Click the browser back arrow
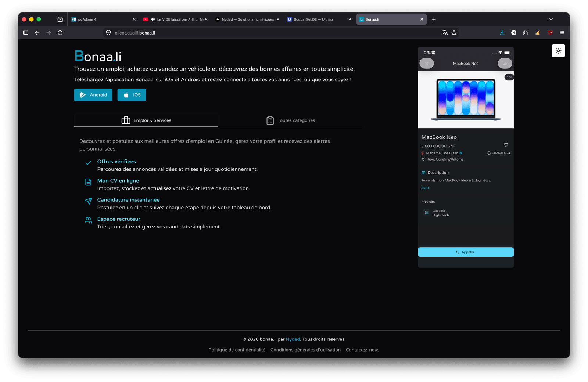This screenshot has height=382, width=588. pyautogui.click(x=37, y=33)
